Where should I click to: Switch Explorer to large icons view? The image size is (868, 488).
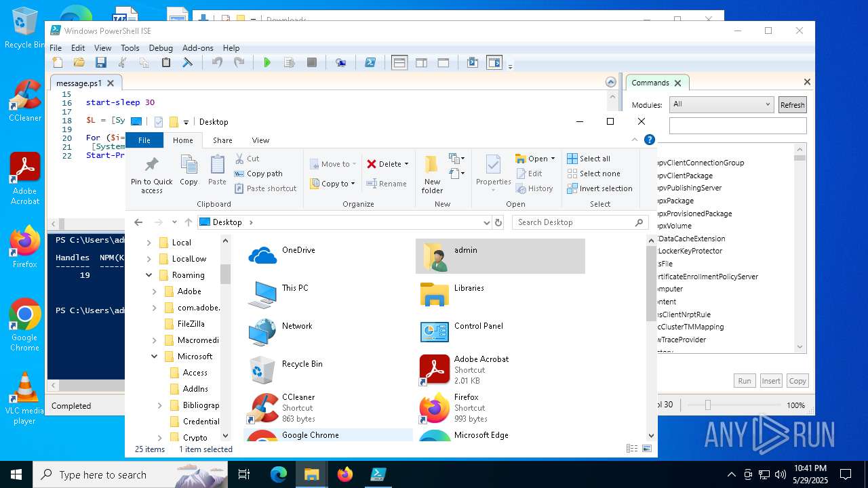[647, 449]
